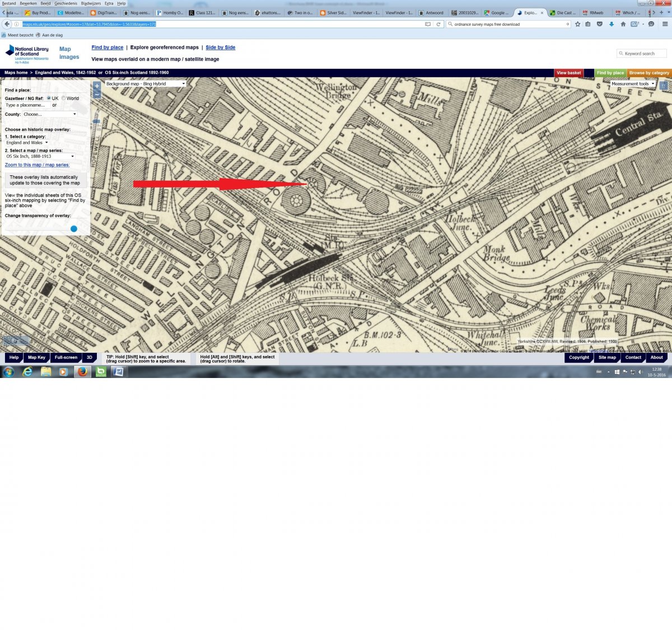The image size is (672, 630).
Task: Open the Geschiedenis menu
Action: pos(66,3)
